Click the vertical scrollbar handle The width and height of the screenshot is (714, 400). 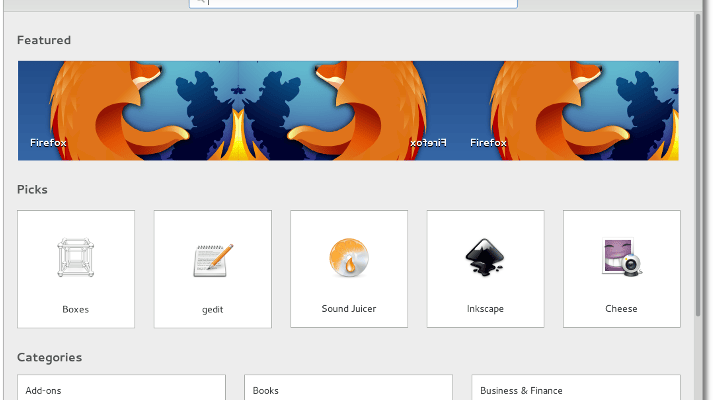point(698,165)
